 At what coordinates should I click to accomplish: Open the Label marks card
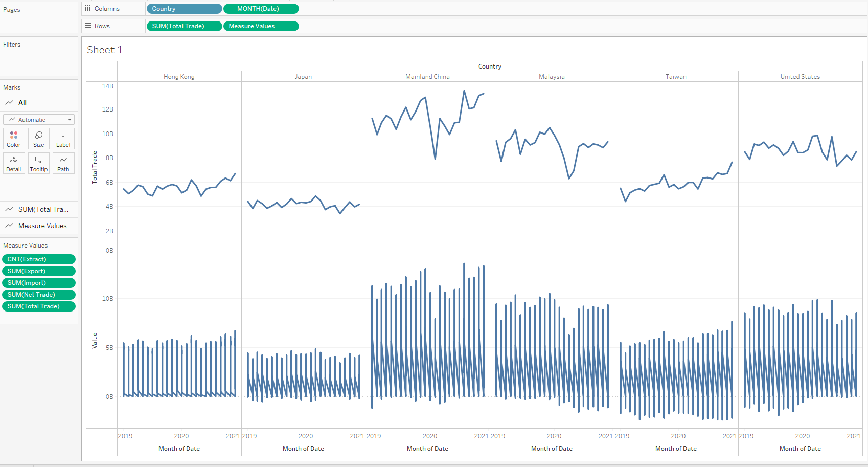[63, 139]
